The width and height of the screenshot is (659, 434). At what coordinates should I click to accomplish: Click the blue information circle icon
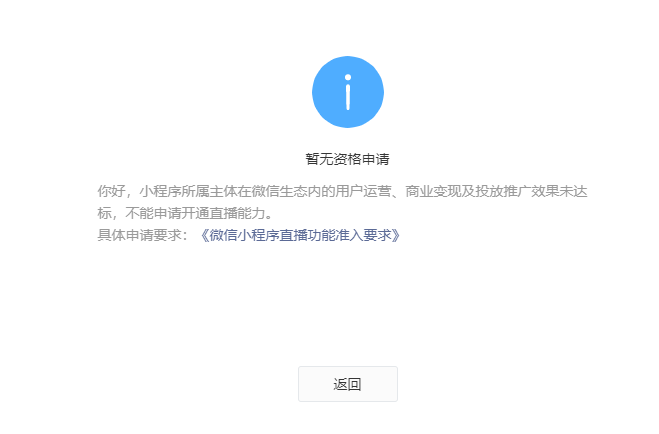(348, 92)
